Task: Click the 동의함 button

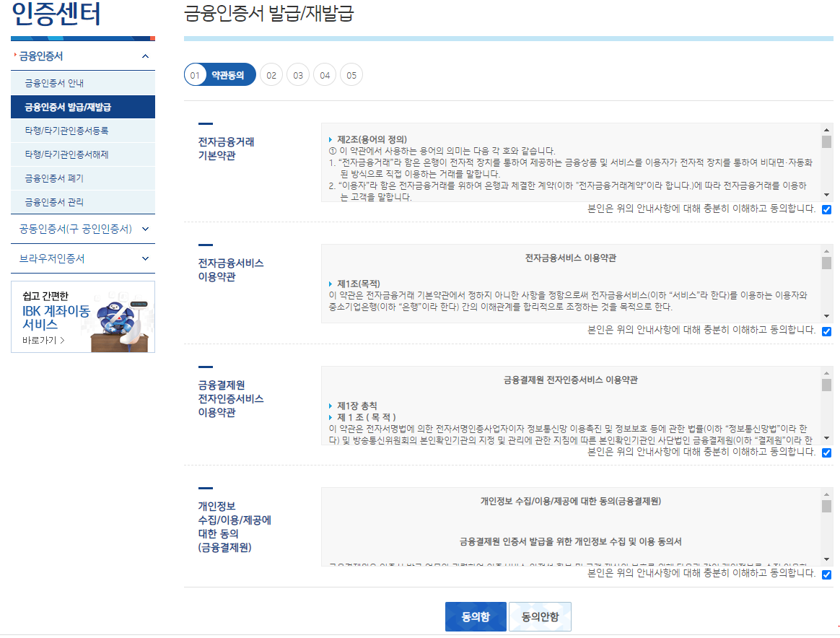Action: tap(476, 616)
